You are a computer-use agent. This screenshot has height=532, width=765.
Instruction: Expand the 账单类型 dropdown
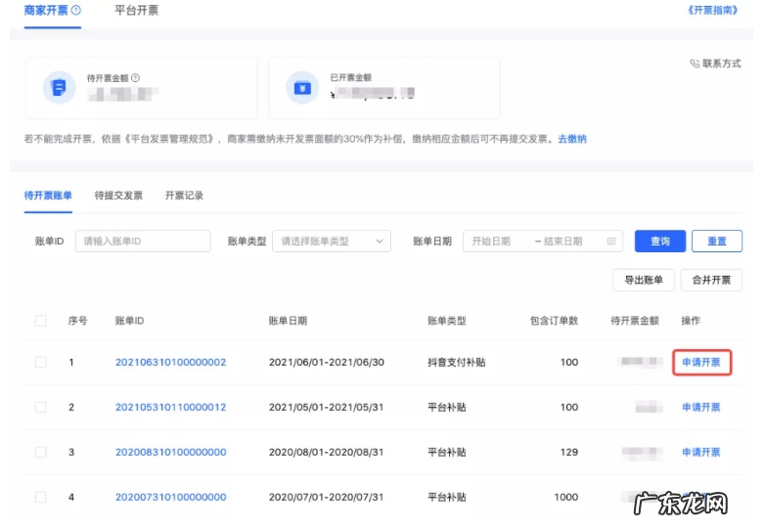[332, 241]
